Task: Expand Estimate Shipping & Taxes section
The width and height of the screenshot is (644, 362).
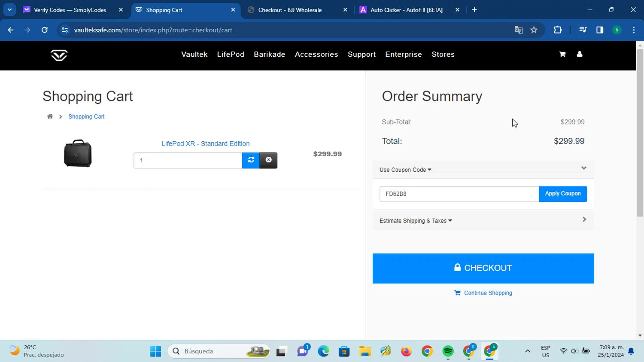Action: pos(416,221)
